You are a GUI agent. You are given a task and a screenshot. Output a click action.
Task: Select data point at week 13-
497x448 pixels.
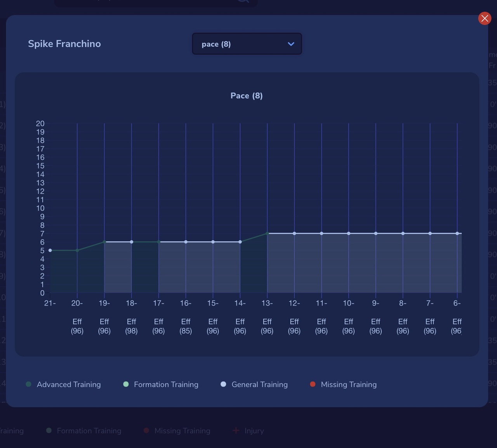click(267, 234)
